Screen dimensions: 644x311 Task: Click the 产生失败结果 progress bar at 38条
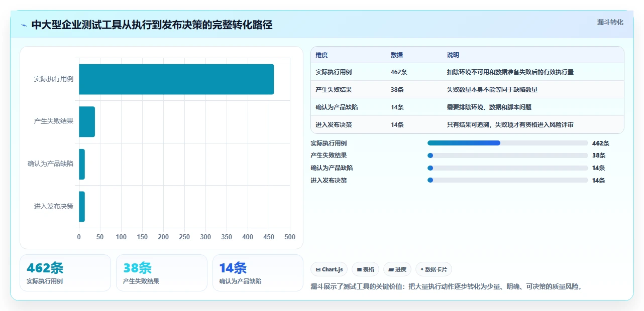[507, 155]
